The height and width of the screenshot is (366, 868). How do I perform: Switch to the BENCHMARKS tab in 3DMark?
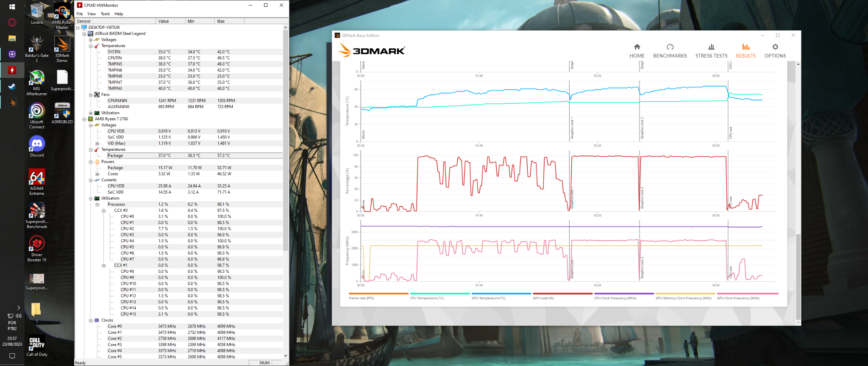pyautogui.click(x=670, y=51)
